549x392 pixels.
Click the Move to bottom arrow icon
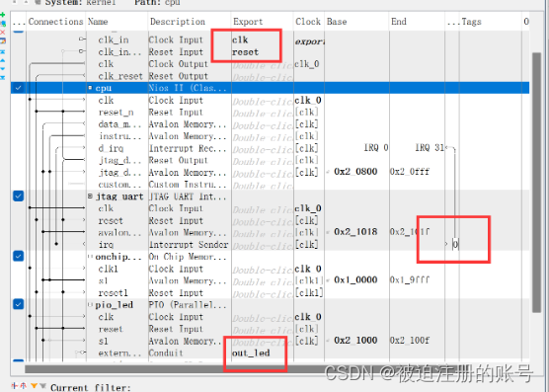(2, 77)
